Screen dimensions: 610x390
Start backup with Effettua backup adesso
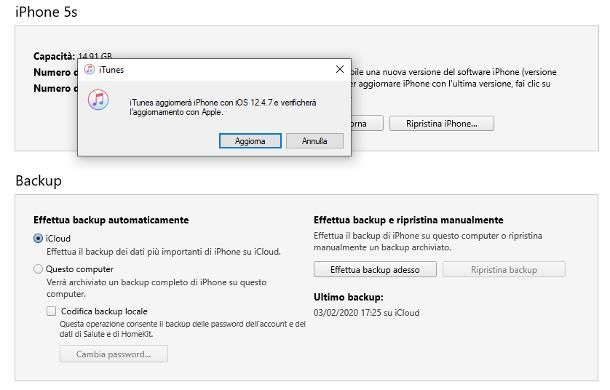point(375,269)
